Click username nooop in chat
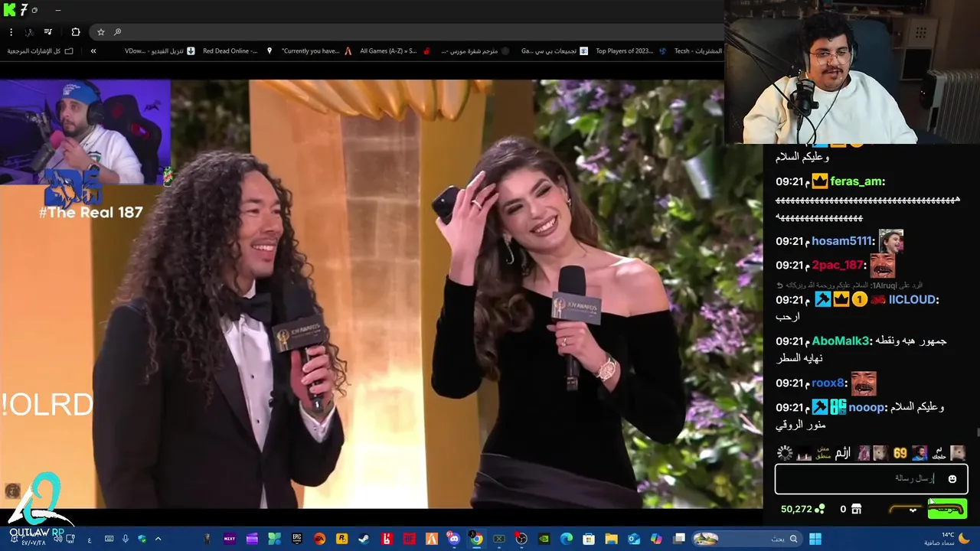980x551 pixels. point(867,407)
